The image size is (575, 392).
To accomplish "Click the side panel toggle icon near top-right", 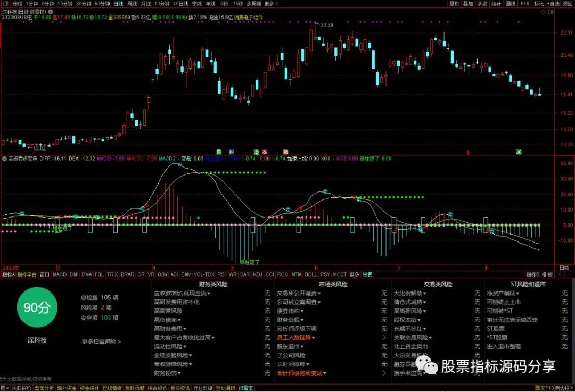I will click(551, 12).
